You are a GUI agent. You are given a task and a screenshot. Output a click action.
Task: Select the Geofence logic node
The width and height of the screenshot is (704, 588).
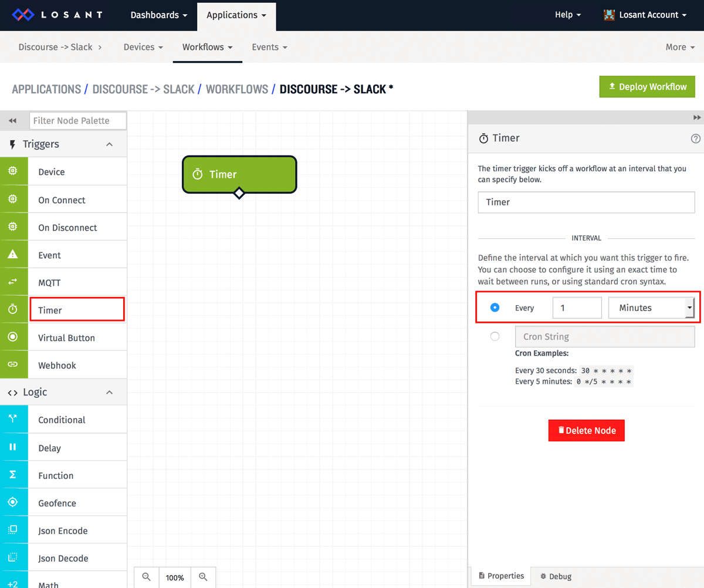click(63, 503)
